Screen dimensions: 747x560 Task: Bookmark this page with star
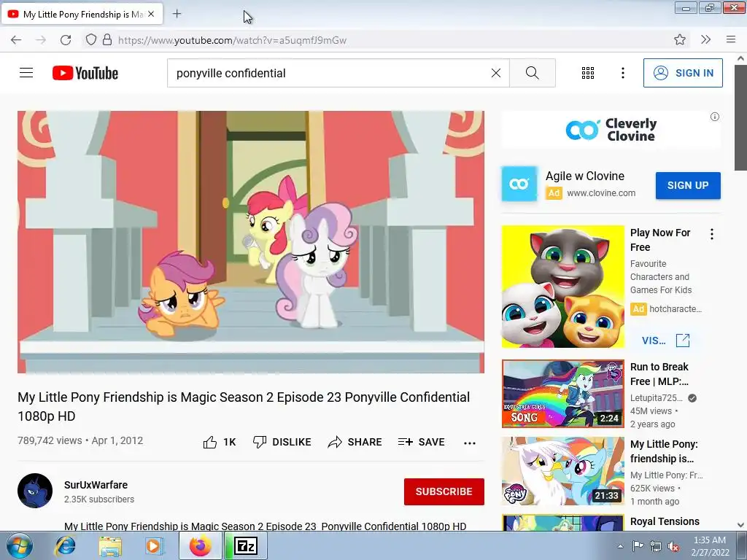680,39
